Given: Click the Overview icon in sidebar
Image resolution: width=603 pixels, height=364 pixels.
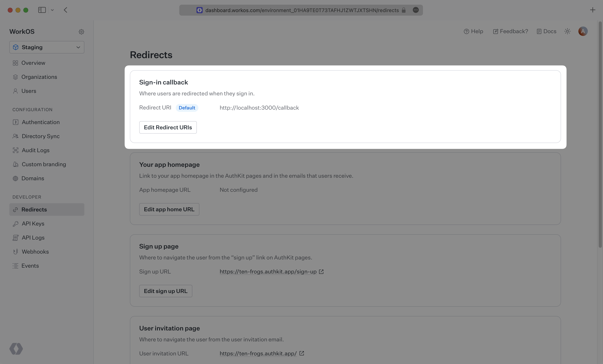Looking at the screenshot, I should 15,63.
